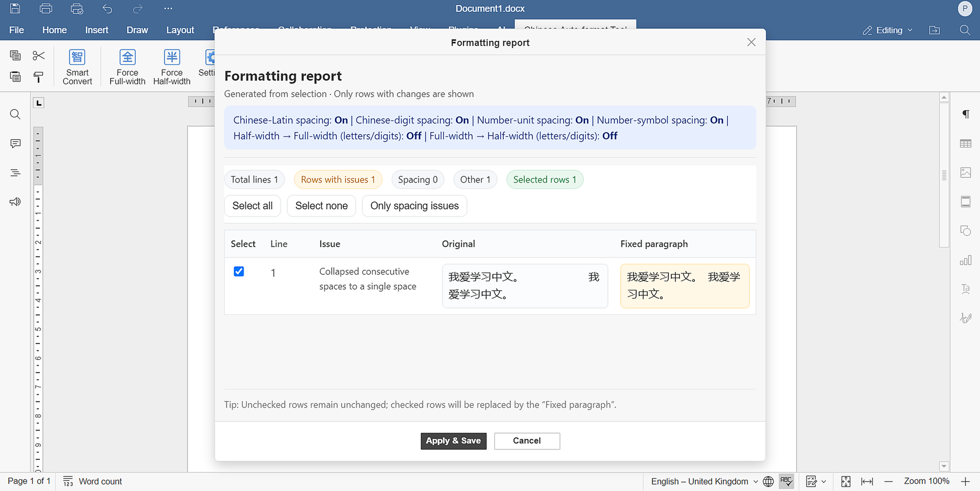Switch to the Draw tab

tap(137, 30)
